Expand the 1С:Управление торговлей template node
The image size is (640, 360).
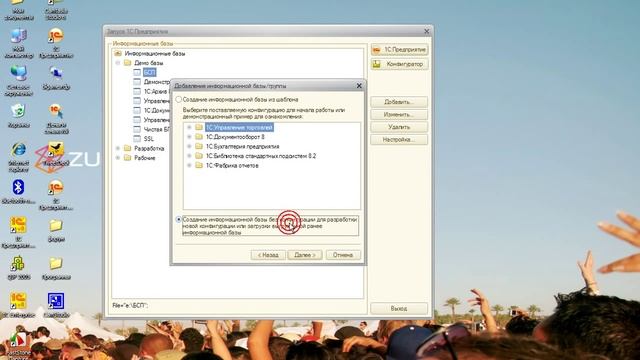coord(189,127)
